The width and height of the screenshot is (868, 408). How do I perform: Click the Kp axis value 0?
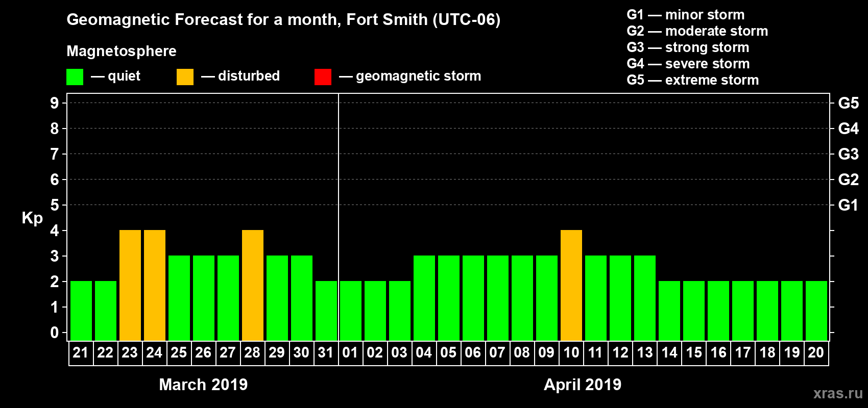(x=55, y=333)
